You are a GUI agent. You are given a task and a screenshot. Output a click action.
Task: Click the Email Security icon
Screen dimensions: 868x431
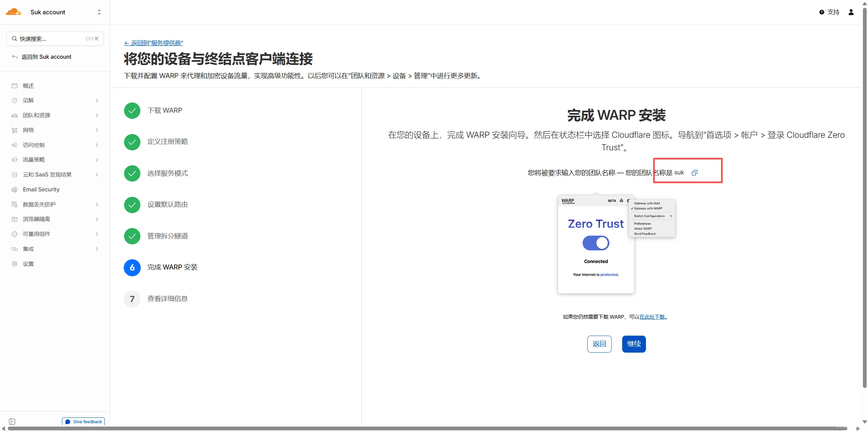click(15, 189)
